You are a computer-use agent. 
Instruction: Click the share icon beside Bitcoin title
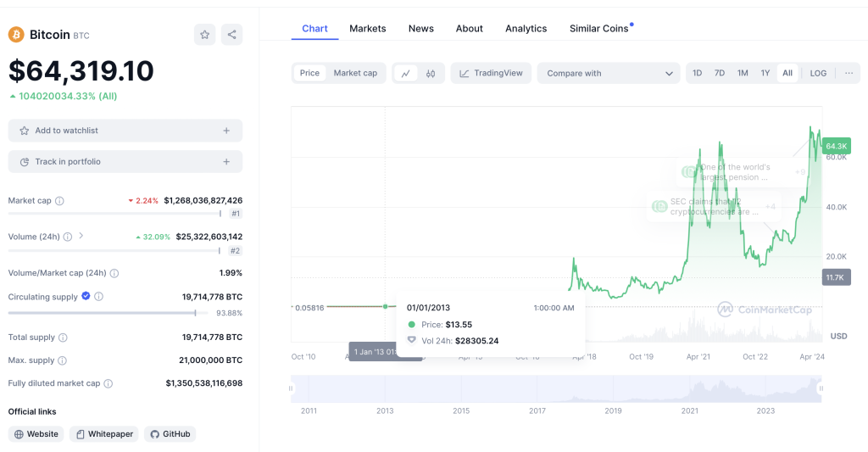(232, 35)
